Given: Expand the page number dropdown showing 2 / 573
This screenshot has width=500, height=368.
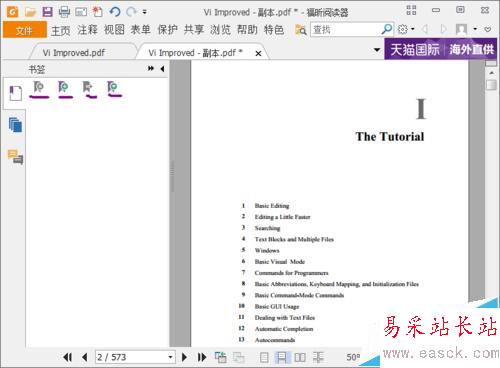Looking at the screenshot, I should click(170, 357).
